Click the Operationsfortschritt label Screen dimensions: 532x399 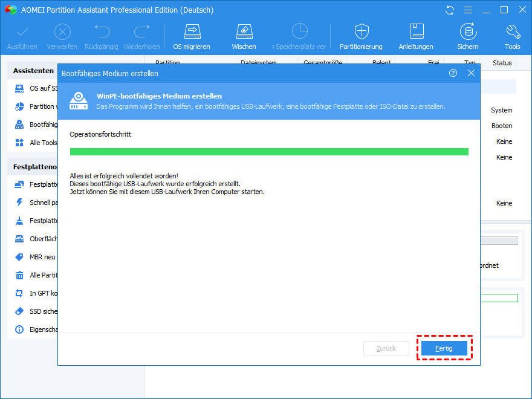coord(100,134)
